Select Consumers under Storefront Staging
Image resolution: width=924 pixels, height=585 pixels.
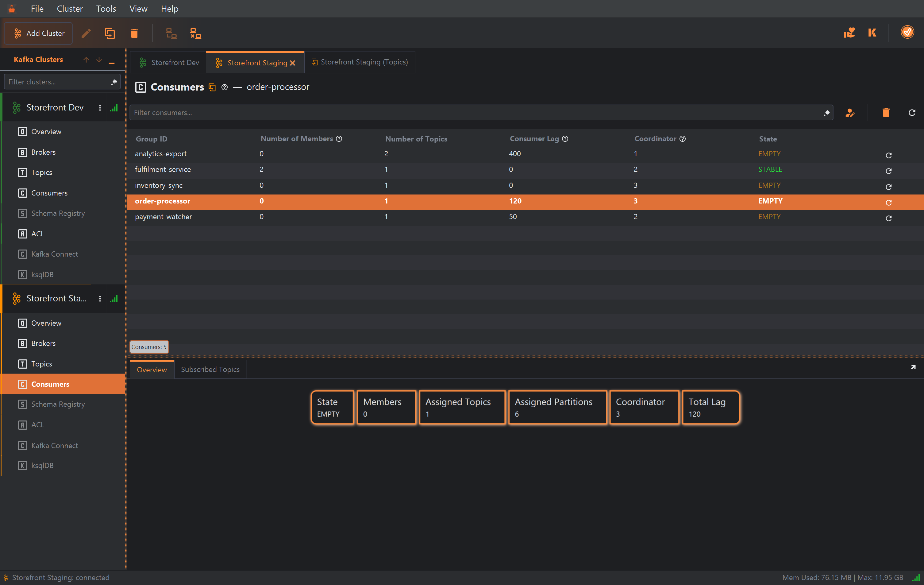[x=63, y=384]
